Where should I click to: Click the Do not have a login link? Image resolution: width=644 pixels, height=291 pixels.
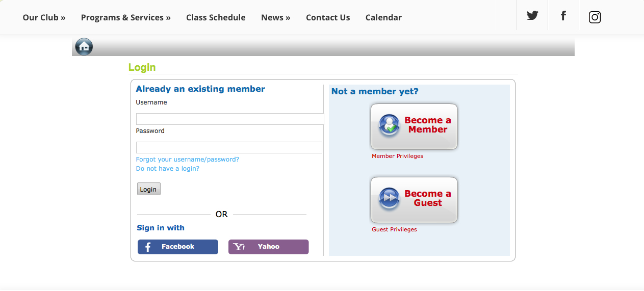[167, 169]
